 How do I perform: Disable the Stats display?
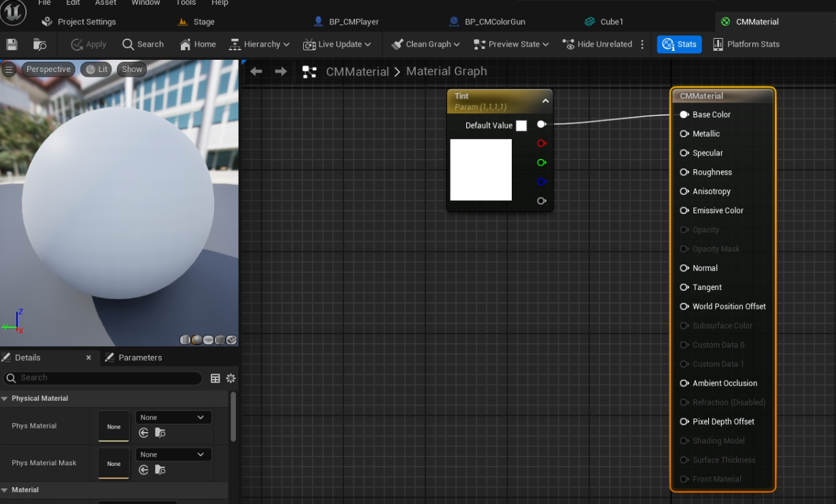[x=679, y=43]
